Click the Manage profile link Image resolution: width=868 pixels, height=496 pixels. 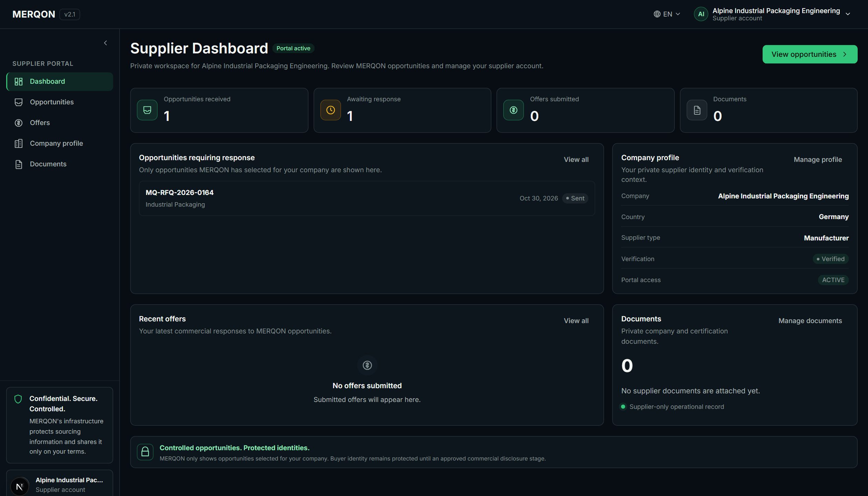coord(818,159)
